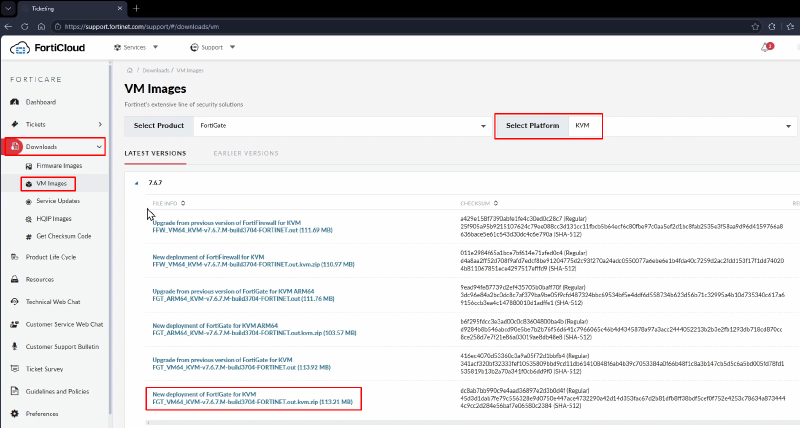The height and width of the screenshot is (428, 800).
Task: Click breadcrumb home icon
Action: click(130, 70)
